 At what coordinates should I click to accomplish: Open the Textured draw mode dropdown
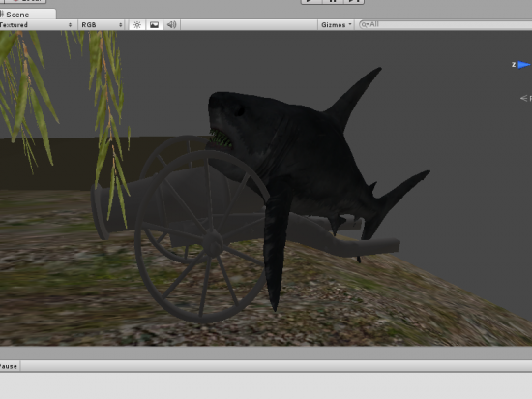tap(36, 25)
